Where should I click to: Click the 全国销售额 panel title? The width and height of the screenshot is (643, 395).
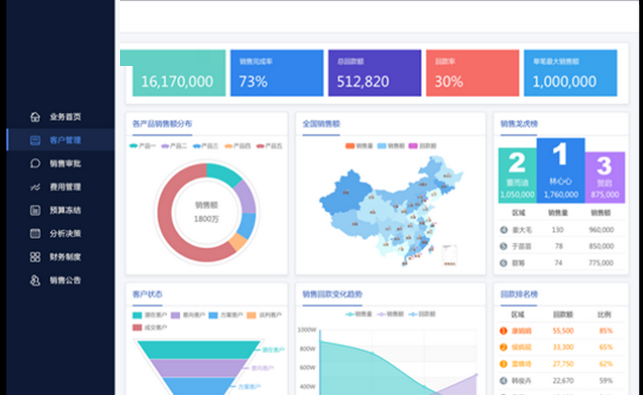(321, 124)
